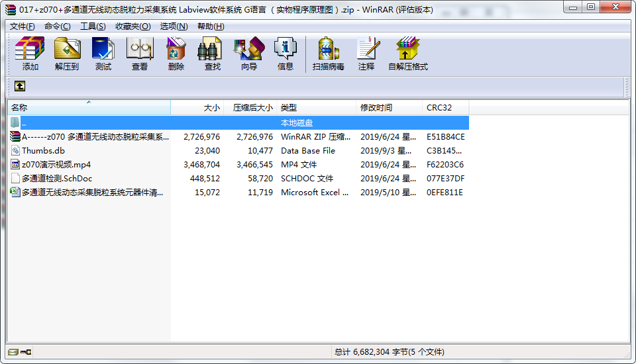
Task: Click the key password status bar icon
Action: (26, 352)
